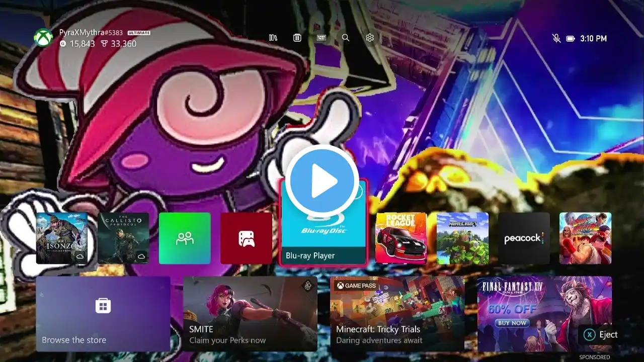This screenshot has width=644, height=362.
Task: Launch The Callisto Protocol tile
Action: click(x=123, y=238)
